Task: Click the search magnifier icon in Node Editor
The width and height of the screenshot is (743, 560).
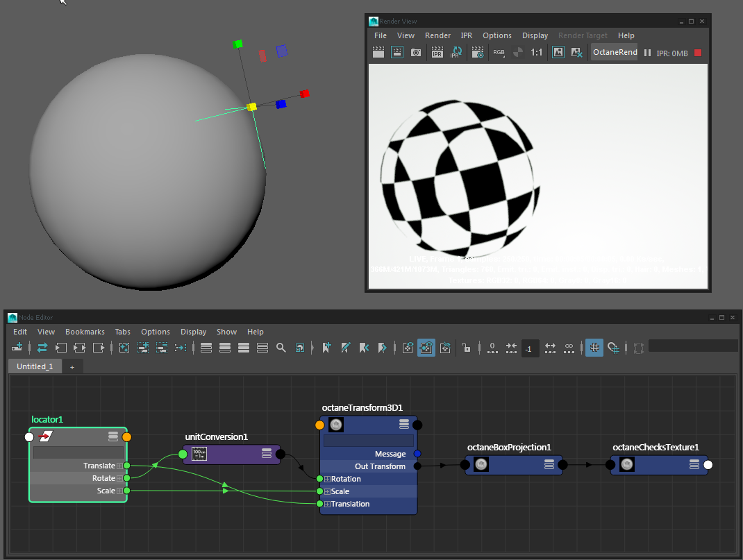Action: tap(281, 348)
